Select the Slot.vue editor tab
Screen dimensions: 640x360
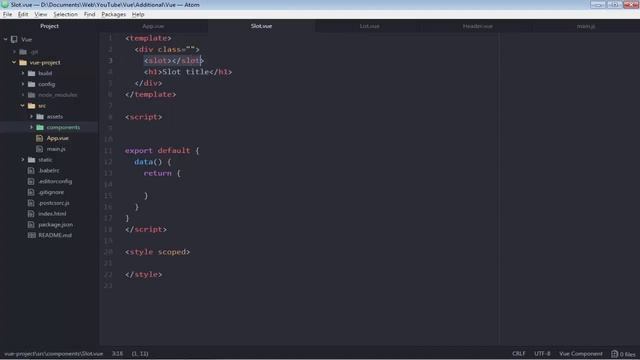click(261, 26)
